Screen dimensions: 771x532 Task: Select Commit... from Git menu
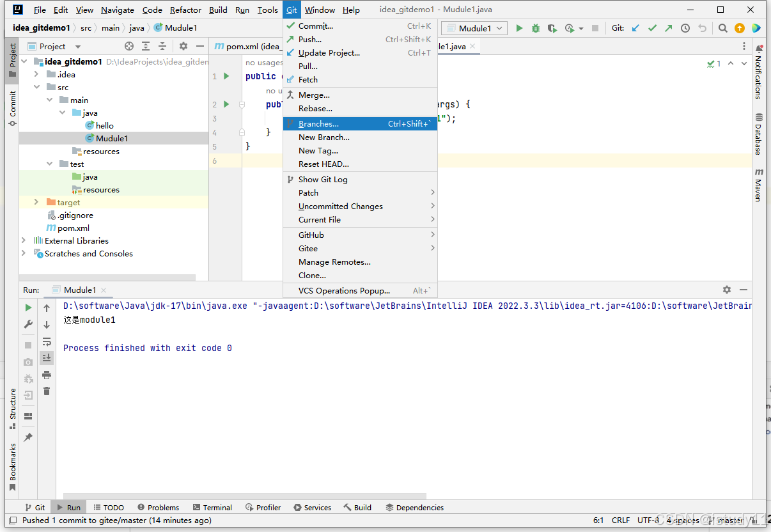coord(360,26)
